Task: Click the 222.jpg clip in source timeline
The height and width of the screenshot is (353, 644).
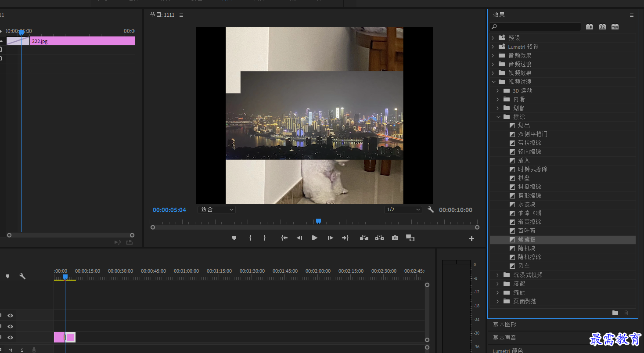Action: 82,41
